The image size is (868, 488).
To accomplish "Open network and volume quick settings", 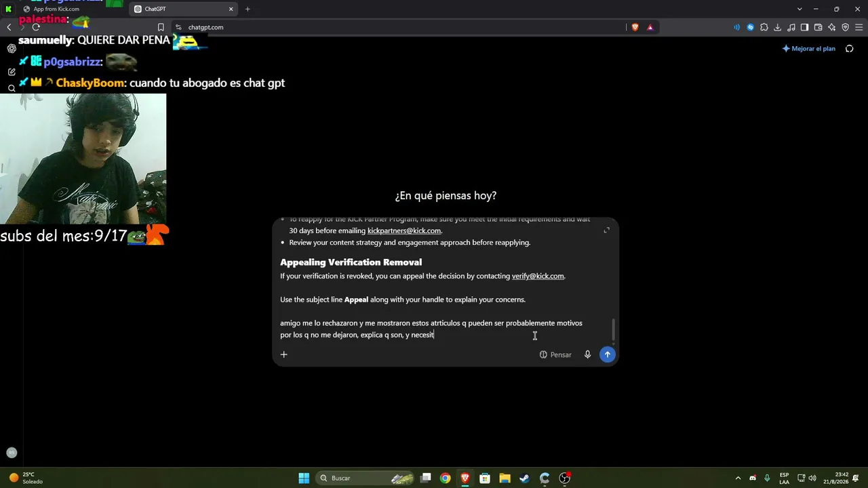I will pos(806,478).
